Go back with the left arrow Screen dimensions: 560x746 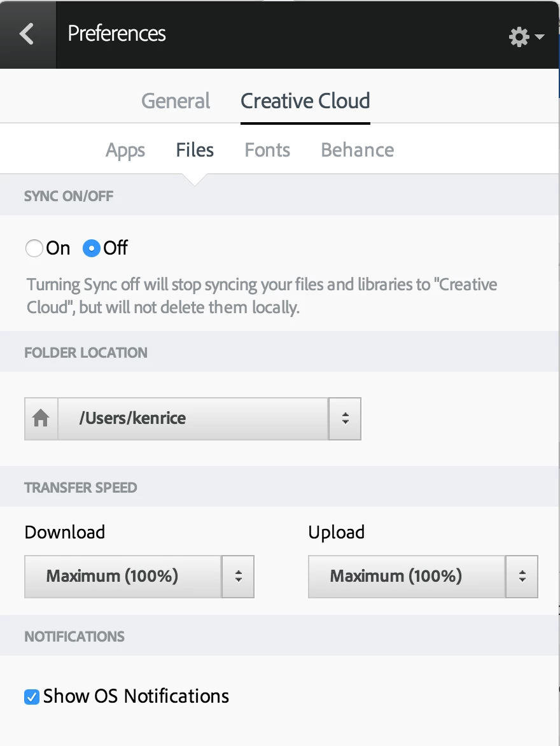pyautogui.click(x=27, y=34)
